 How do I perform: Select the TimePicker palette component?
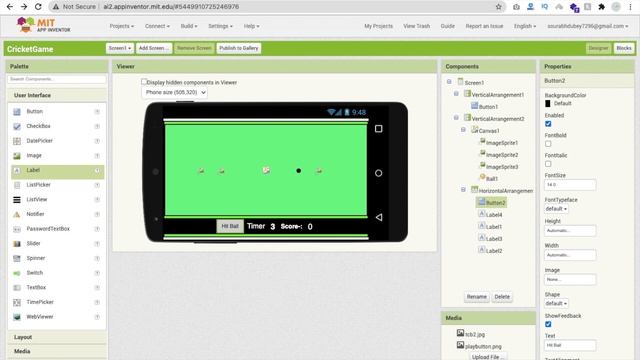tap(40, 302)
